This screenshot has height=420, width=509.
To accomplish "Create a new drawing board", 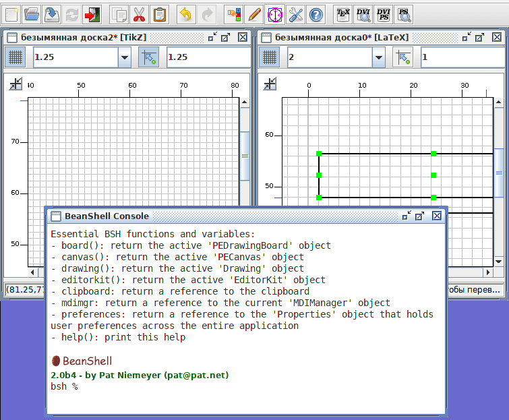I will click(x=11, y=15).
